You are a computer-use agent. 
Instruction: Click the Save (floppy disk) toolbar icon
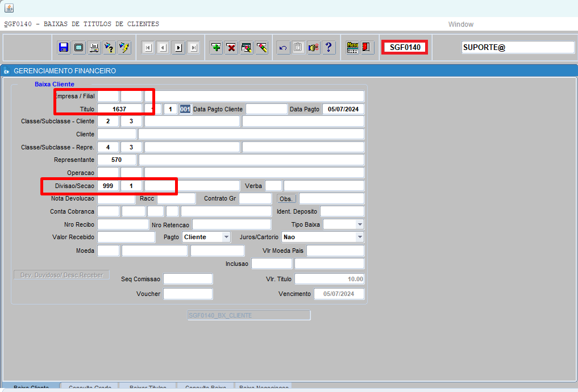tap(64, 48)
